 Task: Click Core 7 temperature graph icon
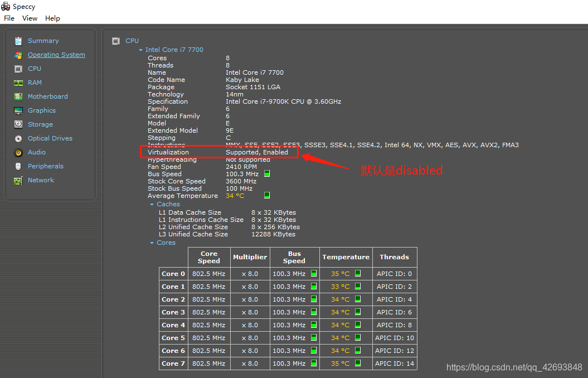358,363
